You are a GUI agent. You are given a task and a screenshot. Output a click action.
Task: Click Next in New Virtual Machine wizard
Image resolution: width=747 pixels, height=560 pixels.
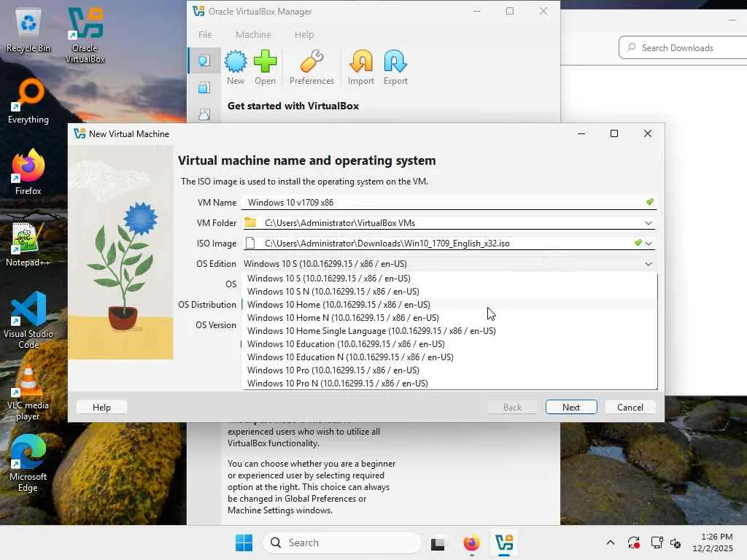tap(570, 407)
